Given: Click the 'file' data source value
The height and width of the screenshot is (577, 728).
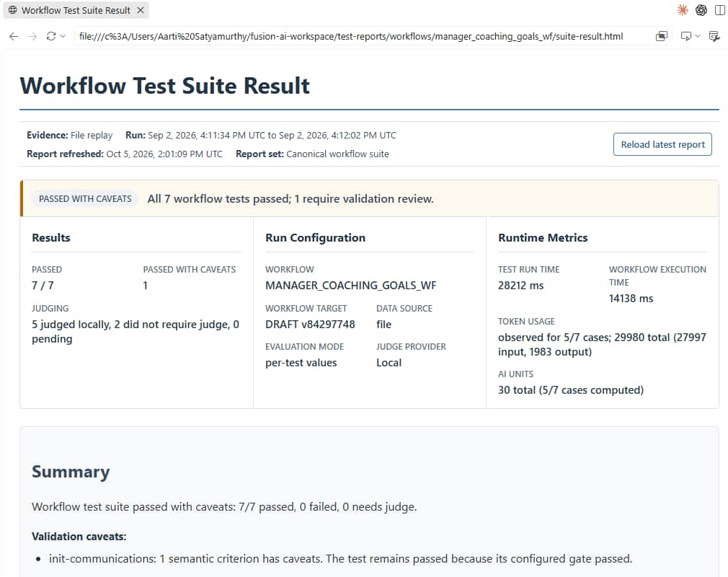Looking at the screenshot, I should pyautogui.click(x=383, y=325).
